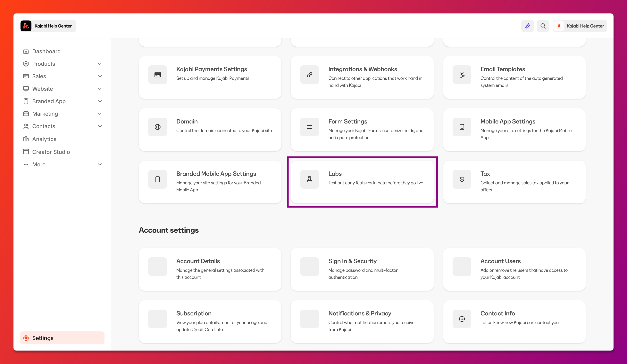Open the Domain settings title
The width and height of the screenshot is (627, 364).
point(187,122)
